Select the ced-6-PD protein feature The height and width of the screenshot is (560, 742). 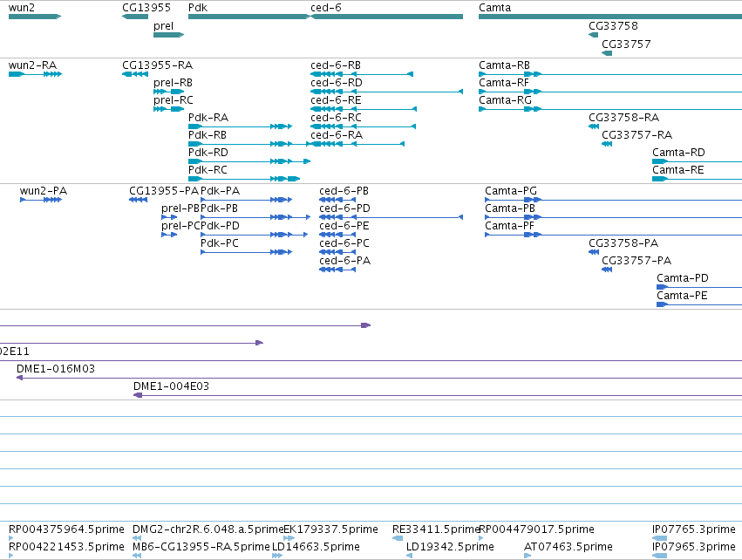pos(391,217)
